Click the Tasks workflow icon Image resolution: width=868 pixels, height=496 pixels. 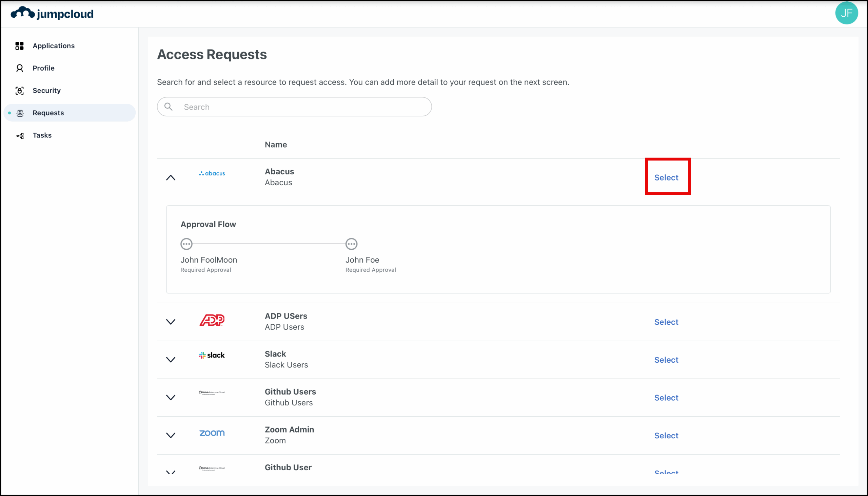(20, 136)
